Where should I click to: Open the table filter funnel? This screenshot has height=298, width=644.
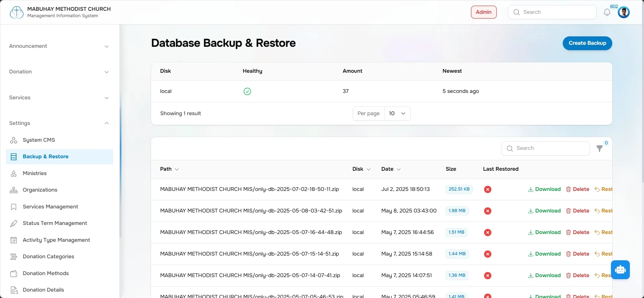tap(599, 148)
